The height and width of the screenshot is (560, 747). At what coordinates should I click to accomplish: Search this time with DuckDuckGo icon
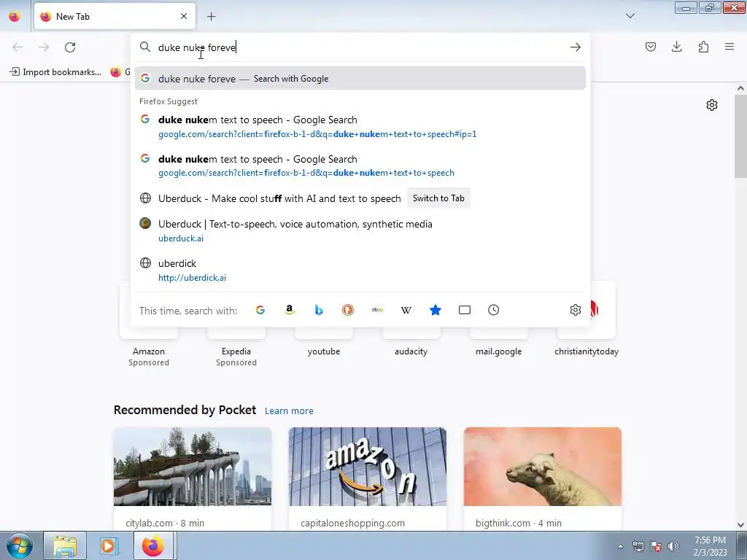pyautogui.click(x=348, y=310)
